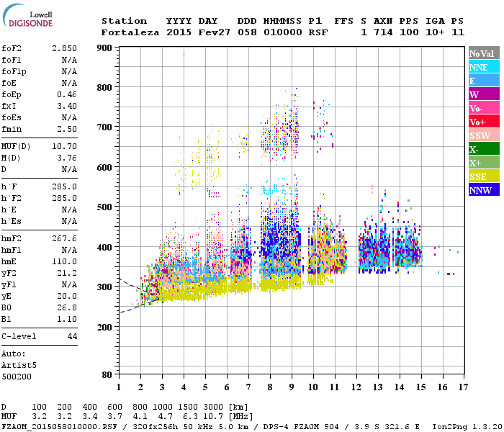Select the C-level value 44
The width and height of the screenshot is (504, 432).
(72, 336)
